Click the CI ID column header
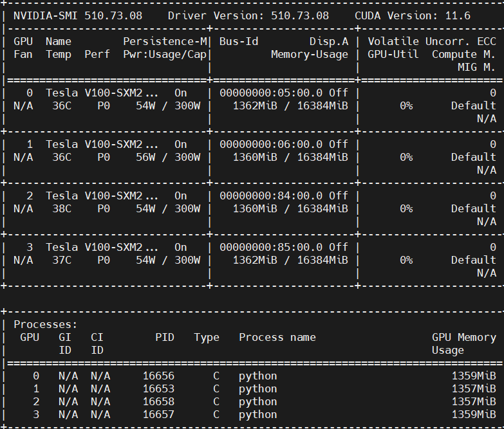 pyautogui.click(x=97, y=343)
